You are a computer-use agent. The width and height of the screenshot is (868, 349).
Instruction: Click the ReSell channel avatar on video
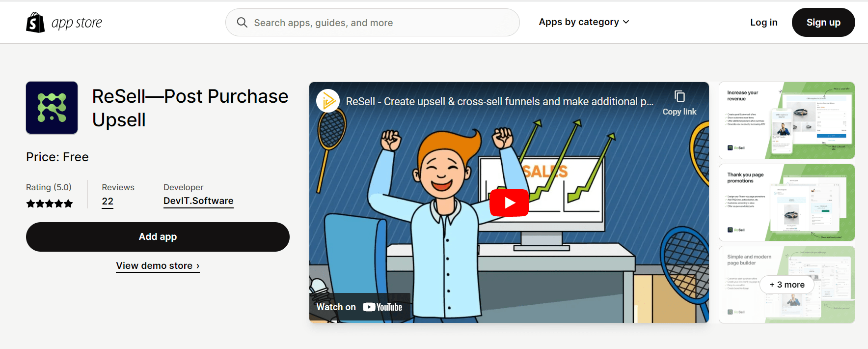tap(328, 101)
